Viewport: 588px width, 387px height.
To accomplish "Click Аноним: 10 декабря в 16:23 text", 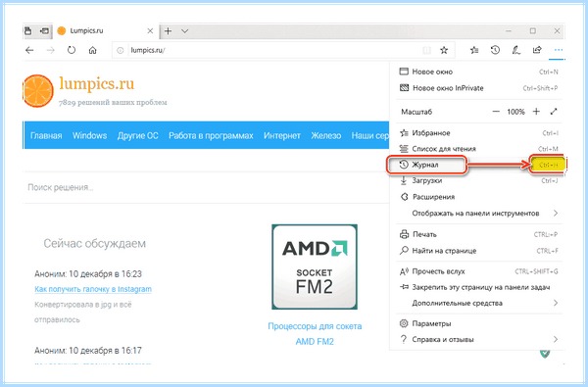I will pos(88,274).
